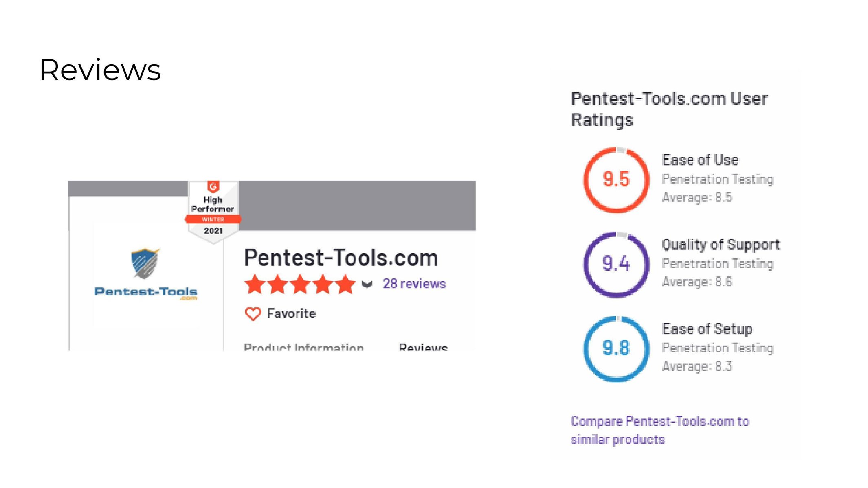Open the 28 reviews link
The image size is (868, 488).
tap(414, 284)
